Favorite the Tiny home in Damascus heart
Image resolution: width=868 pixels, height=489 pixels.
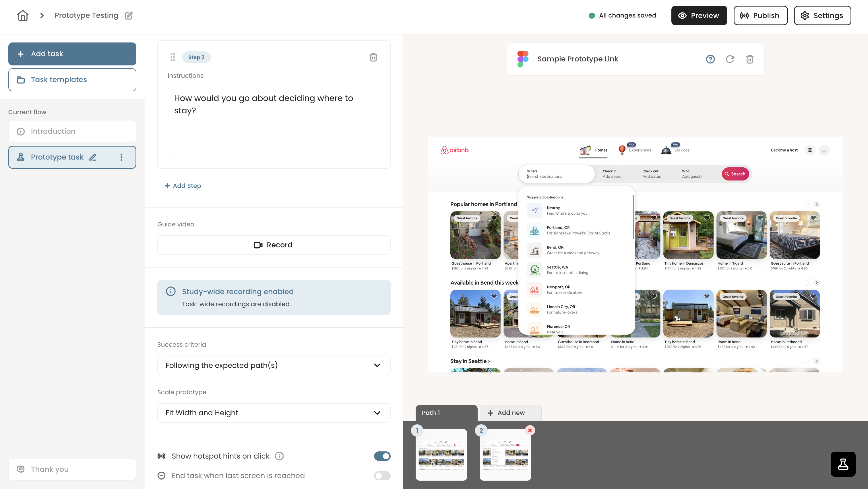[x=707, y=218]
